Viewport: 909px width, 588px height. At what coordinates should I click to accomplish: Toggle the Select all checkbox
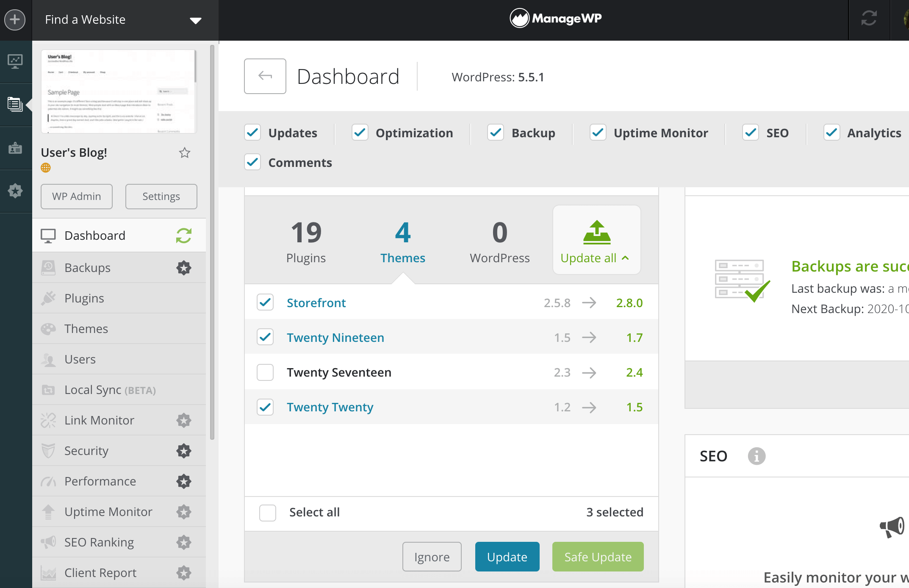[268, 513]
